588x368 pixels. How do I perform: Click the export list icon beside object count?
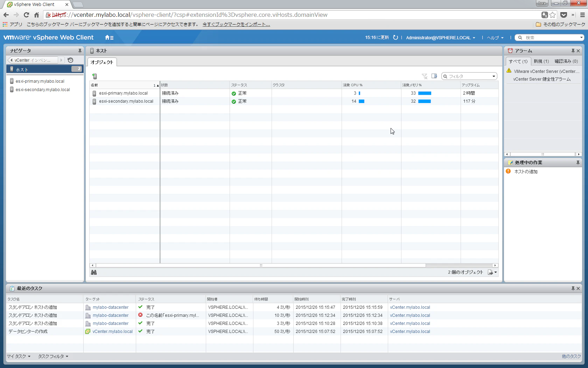(x=490, y=272)
